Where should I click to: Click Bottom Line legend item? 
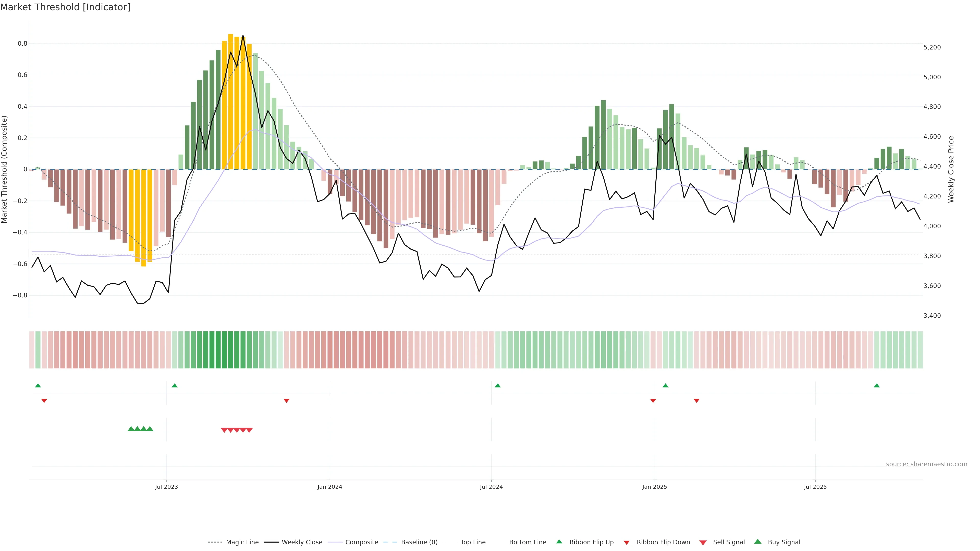(527, 542)
